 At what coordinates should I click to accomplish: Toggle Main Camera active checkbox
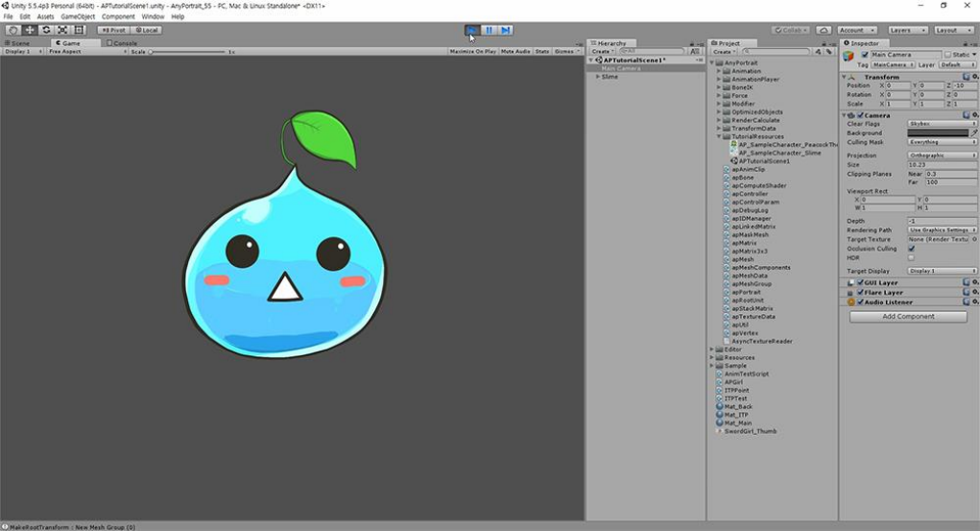865,55
